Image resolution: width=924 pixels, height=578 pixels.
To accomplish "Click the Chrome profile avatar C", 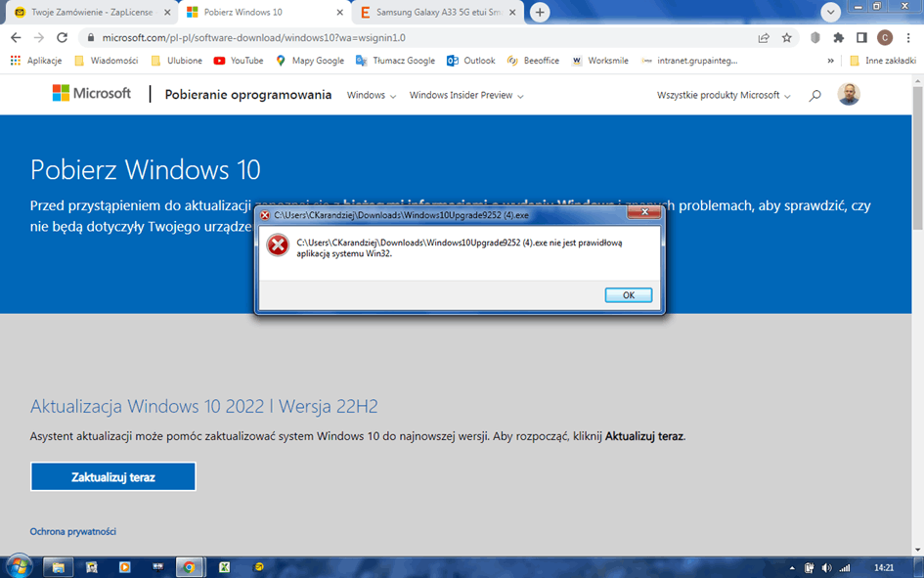I will [x=885, y=38].
